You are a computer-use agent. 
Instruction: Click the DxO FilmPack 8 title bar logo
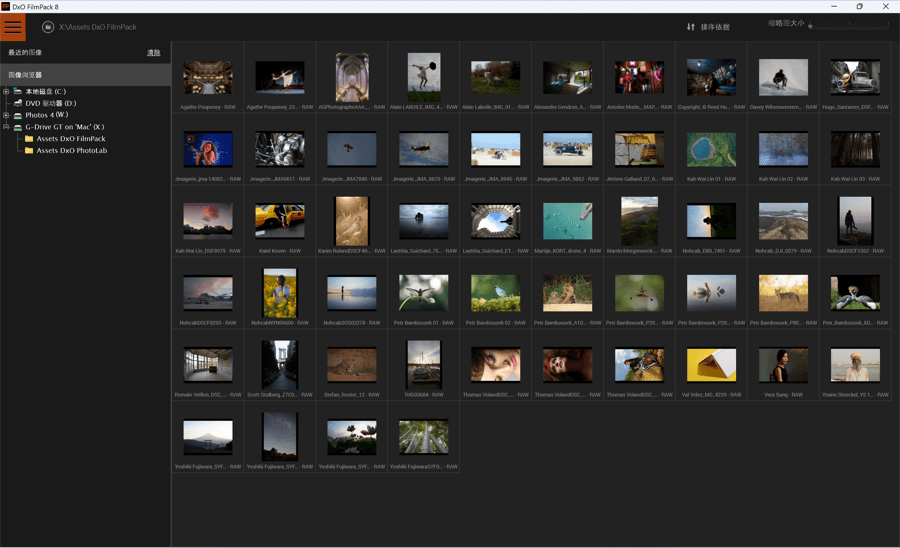coord(6,6)
